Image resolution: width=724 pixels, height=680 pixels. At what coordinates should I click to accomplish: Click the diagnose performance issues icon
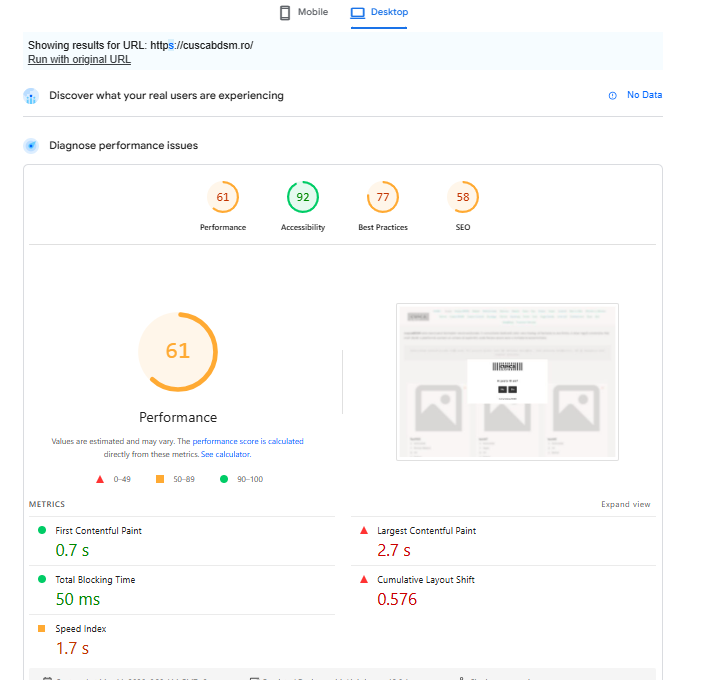[x=31, y=146]
